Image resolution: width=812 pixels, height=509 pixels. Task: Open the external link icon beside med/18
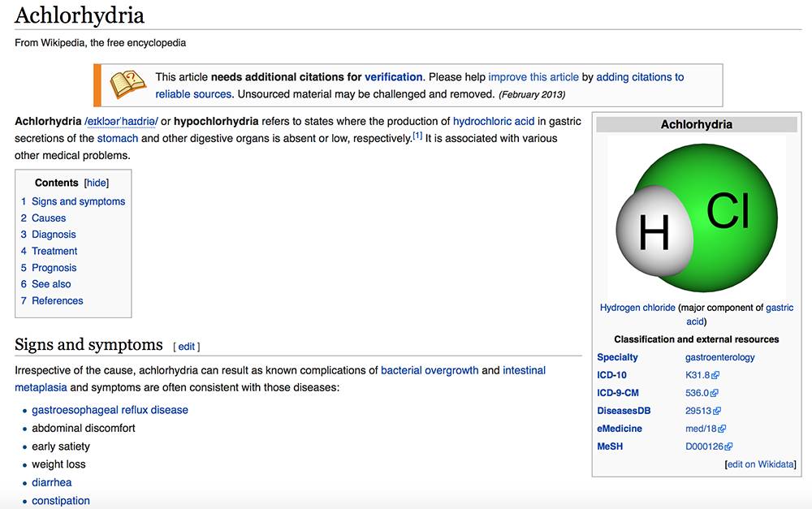723,429
